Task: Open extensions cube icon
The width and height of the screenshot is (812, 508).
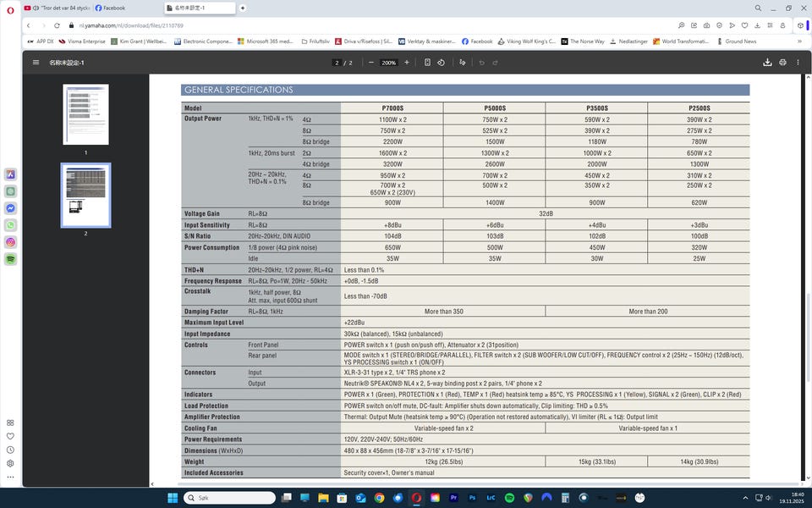Action: click(x=800, y=25)
